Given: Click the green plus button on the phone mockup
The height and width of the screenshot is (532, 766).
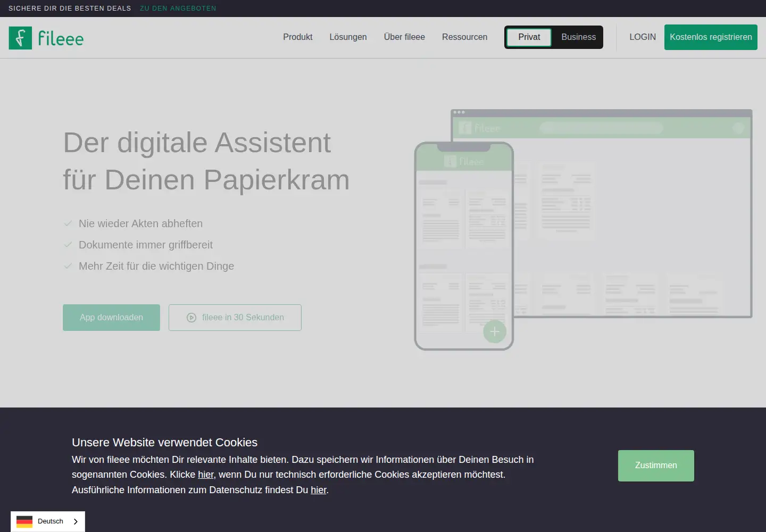Looking at the screenshot, I should (494, 331).
